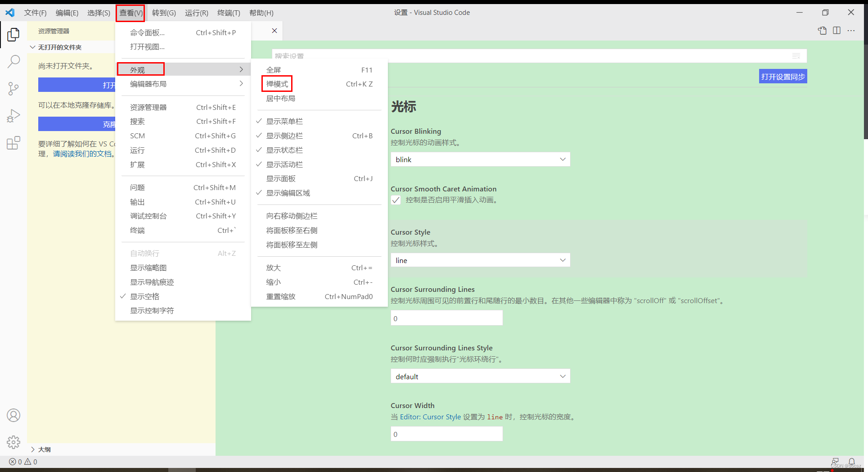Viewport: 868px width, 472px height.
Task: Toggle 显示空格 in View menu
Action: pos(183,296)
